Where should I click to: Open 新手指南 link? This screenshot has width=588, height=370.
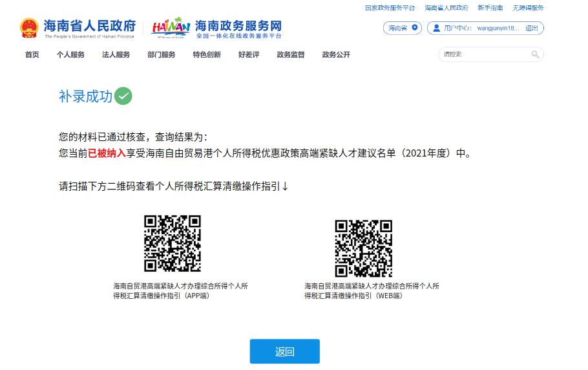coord(490,8)
